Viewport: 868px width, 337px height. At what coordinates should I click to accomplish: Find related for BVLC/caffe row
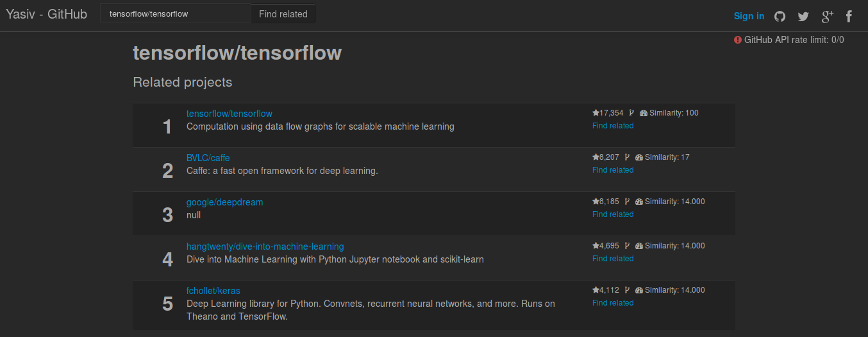pyautogui.click(x=613, y=170)
